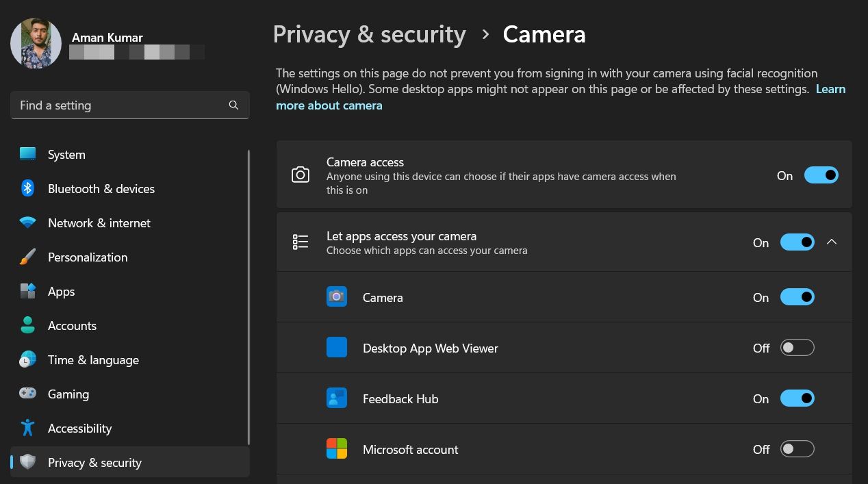Click the System monitor icon in sidebar
The image size is (868, 484).
[x=27, y=154]
